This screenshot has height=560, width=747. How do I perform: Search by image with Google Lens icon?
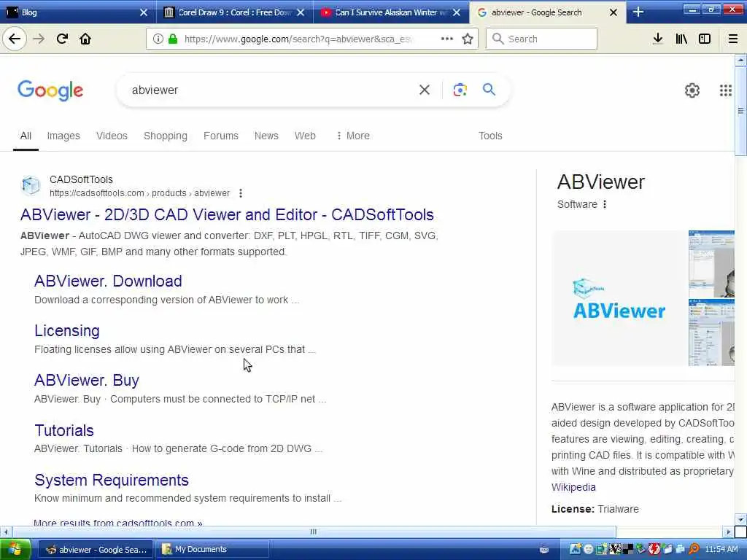coord(460,90)
